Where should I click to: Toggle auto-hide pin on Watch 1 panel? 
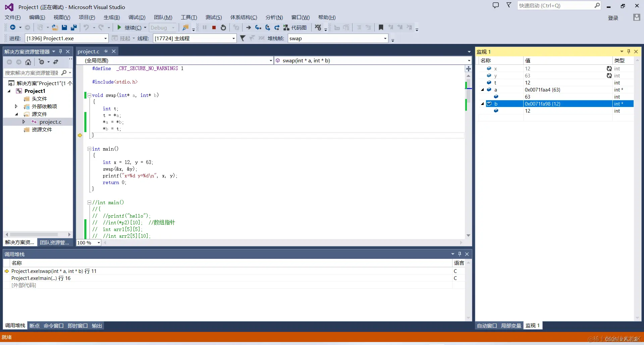point(629,52)
